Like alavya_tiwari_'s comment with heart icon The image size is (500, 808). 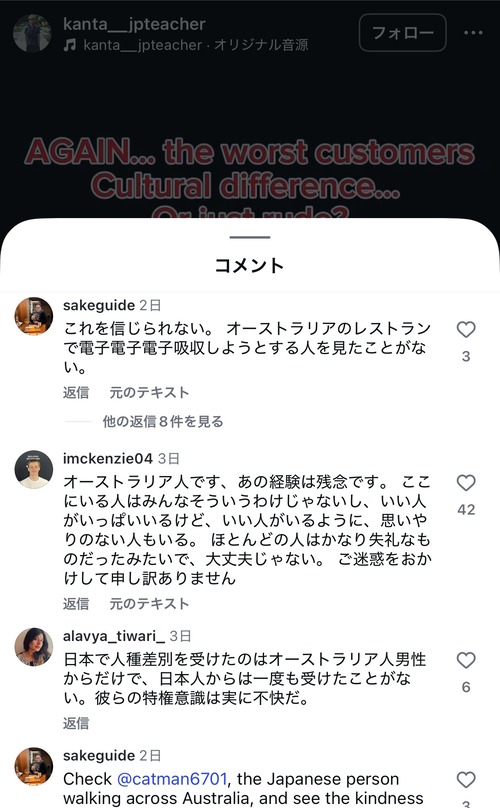point(466,660)
